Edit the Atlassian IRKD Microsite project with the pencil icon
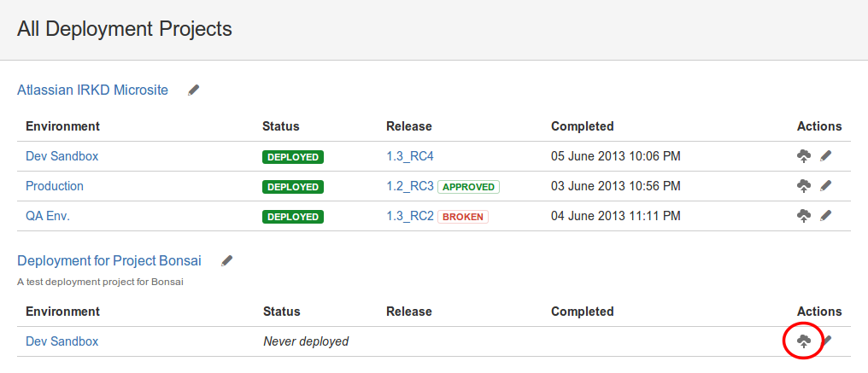Viewport: 868px width, 373px height. 193,90
